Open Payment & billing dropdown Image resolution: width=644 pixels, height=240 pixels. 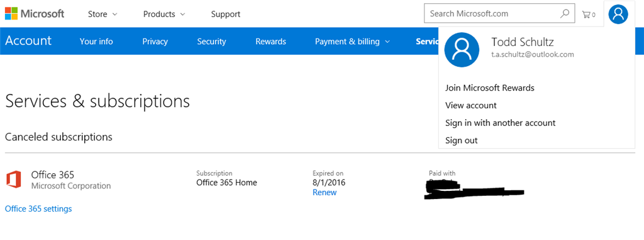click(x=352, y=41)
